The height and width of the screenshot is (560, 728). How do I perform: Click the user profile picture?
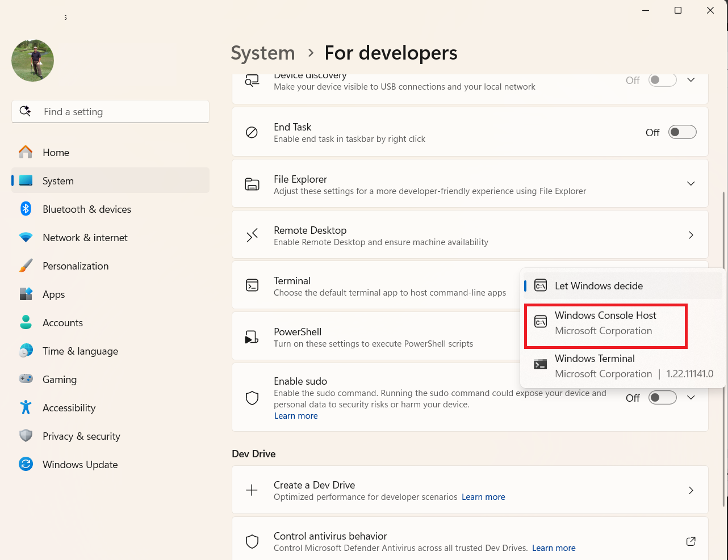pyautogui.click(x=33, y=60)
